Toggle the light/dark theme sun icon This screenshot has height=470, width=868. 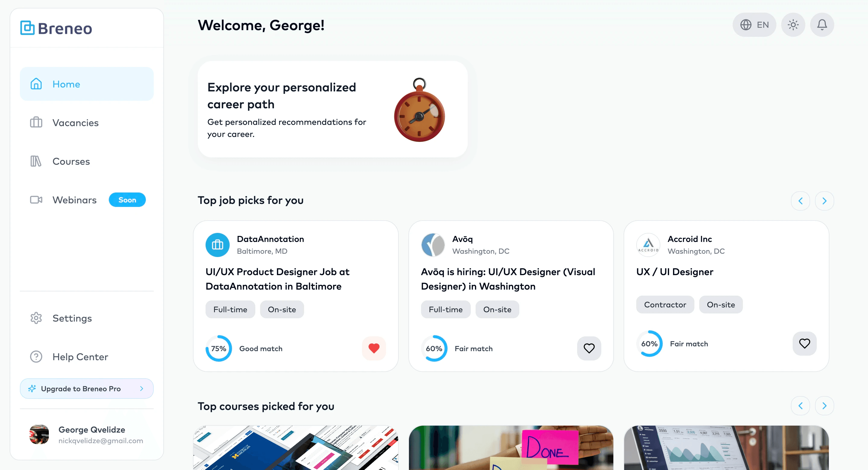(x=793, y=25)
